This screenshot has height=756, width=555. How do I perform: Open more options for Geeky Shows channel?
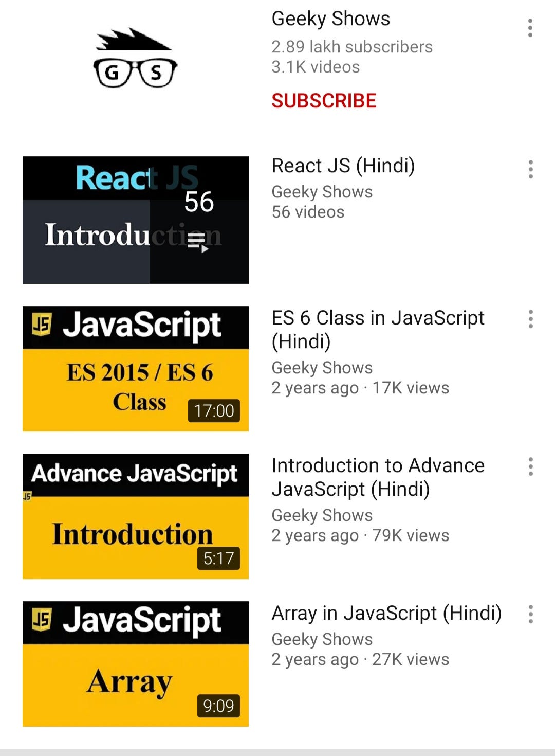[x=530, y=28]
